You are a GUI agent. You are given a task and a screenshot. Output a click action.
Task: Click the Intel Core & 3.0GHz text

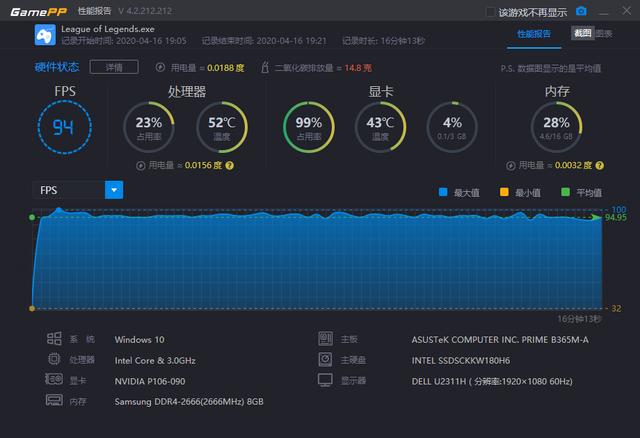coord(155,360)
